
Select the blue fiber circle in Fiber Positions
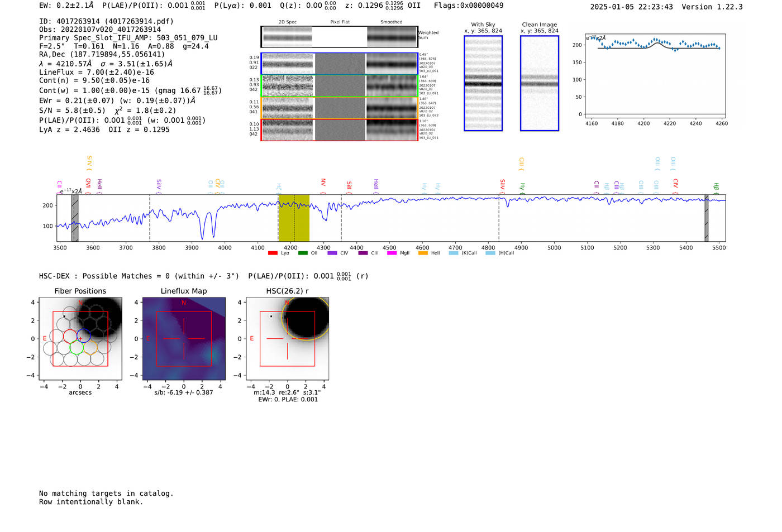[84, 336]
